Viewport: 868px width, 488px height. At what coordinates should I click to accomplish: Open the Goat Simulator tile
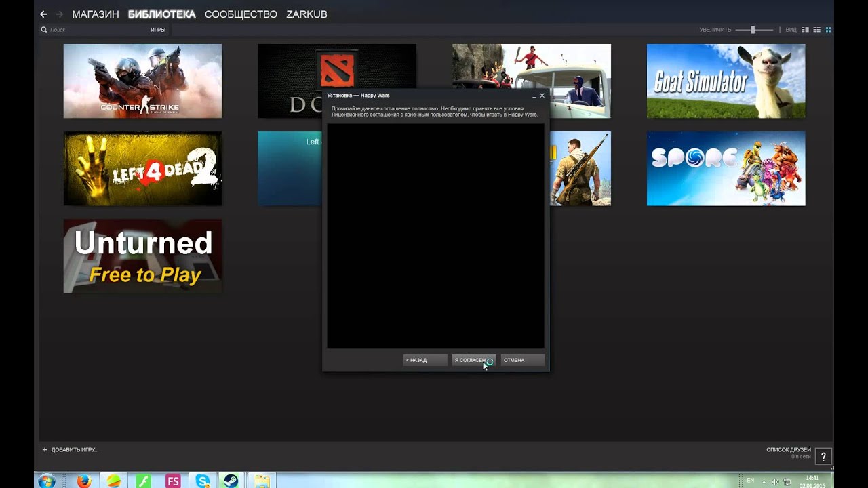[726, 81]
